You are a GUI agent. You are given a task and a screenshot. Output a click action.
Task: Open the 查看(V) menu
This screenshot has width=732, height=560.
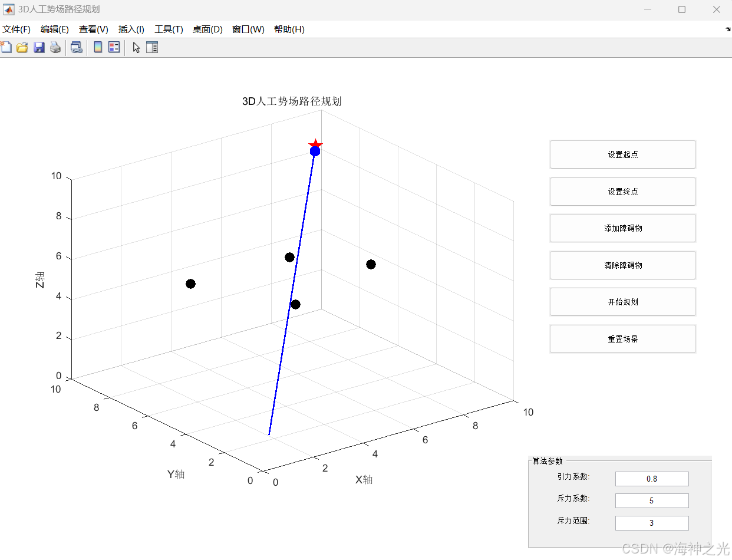point(94,29)
